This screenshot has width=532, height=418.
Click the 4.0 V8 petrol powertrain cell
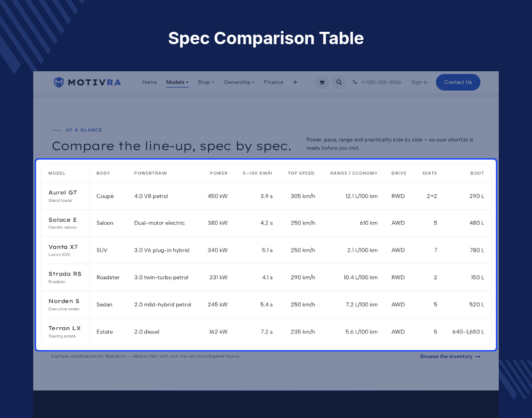pyautogui.click(x=151, y=196)
